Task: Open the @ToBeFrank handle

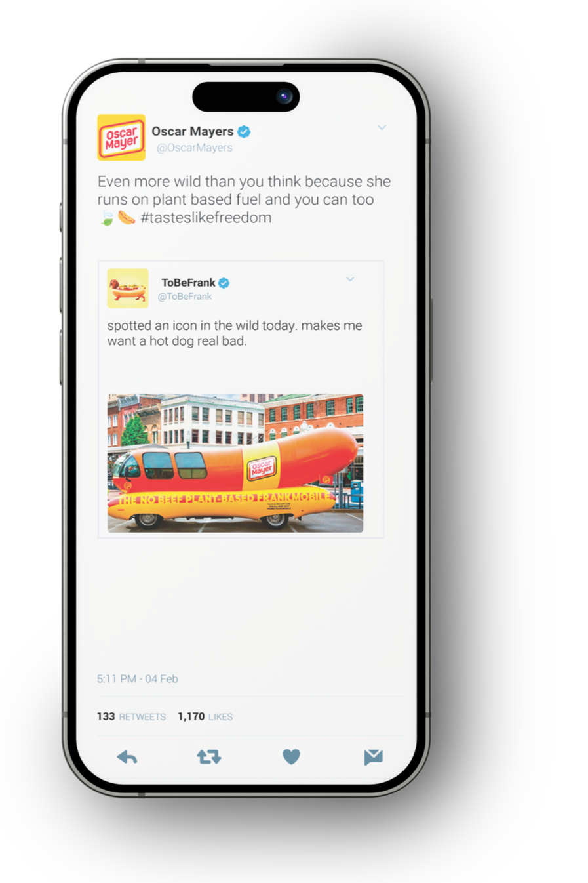Action: [185, 297]
